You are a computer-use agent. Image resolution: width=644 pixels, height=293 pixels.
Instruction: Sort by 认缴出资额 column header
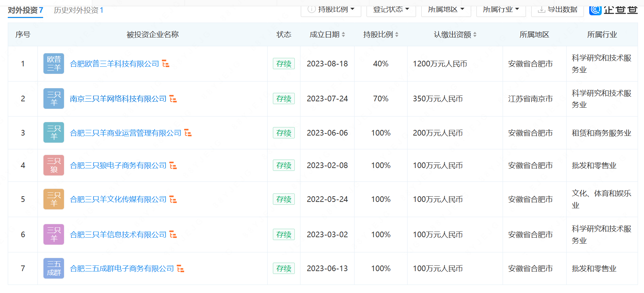click(x=455, y=35)
